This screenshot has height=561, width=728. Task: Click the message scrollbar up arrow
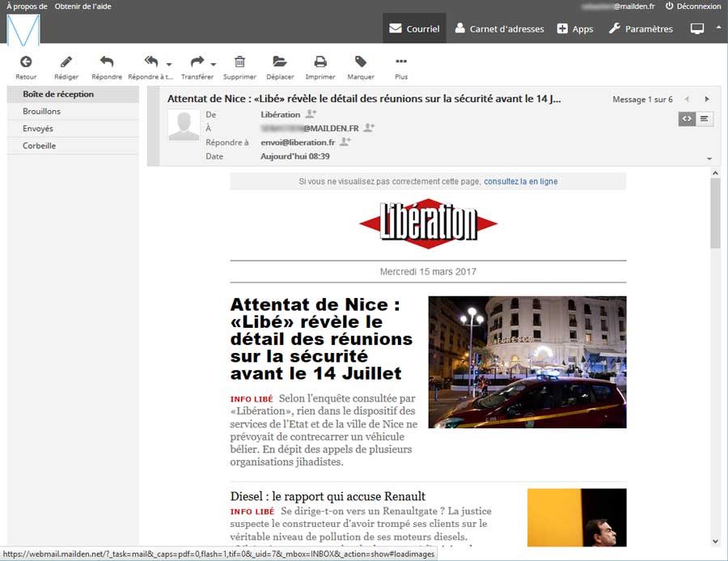[x=716, y=173]
